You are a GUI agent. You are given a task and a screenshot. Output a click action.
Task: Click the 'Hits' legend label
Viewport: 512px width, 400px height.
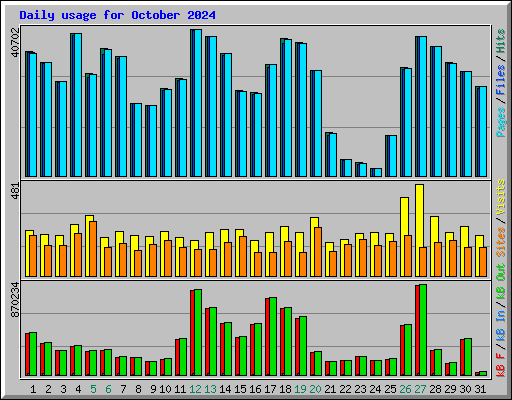tap(501, 41)
